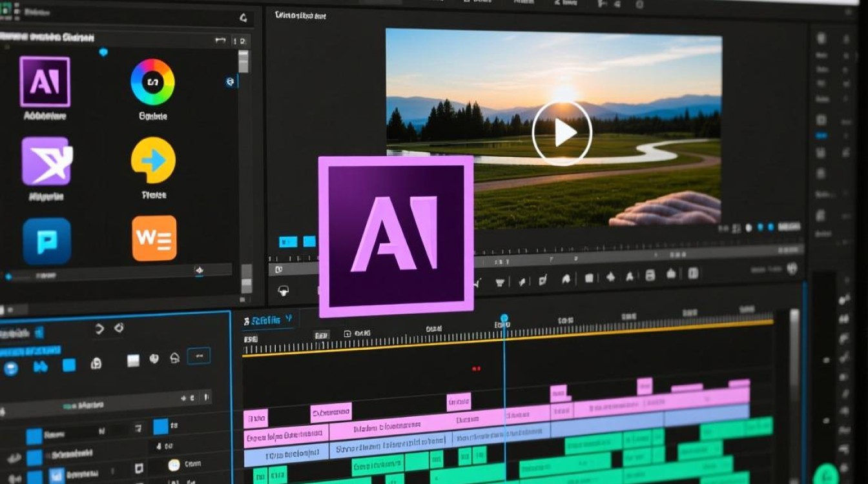
Task: Click the four-pointed star icon in preview toolbar
Action: click(x=610, y=277)
